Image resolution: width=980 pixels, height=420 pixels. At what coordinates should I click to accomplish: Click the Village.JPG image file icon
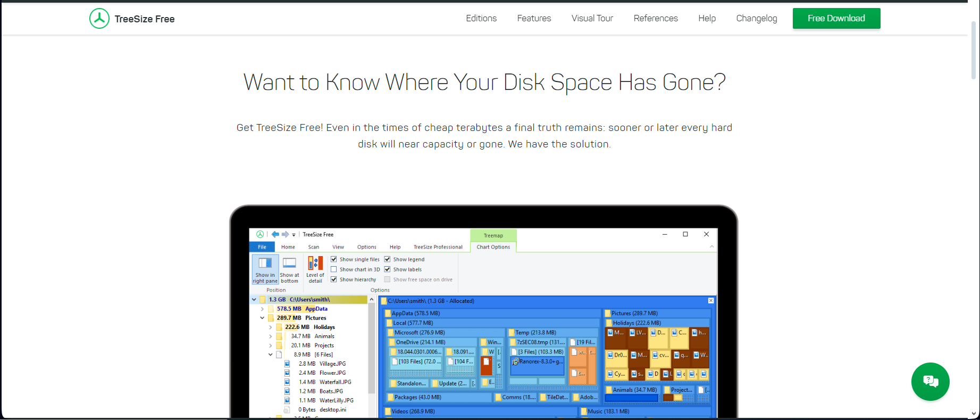coord(287,364)
